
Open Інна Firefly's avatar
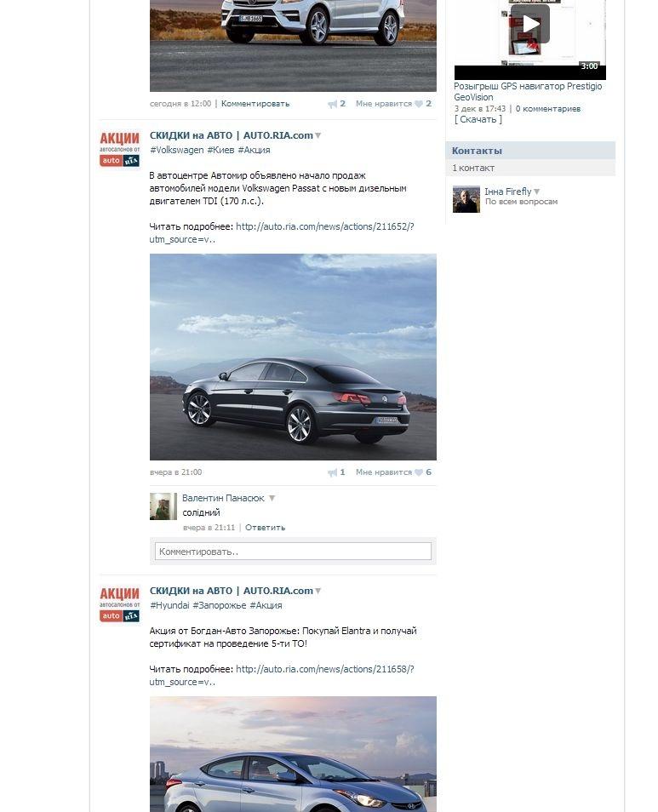click(x=466, y=199)
